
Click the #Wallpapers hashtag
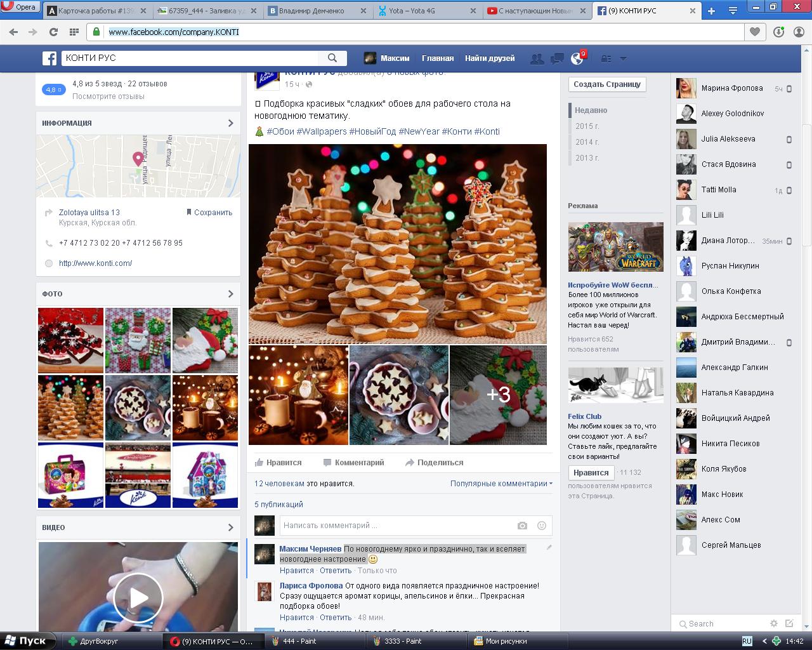point(322,131)
